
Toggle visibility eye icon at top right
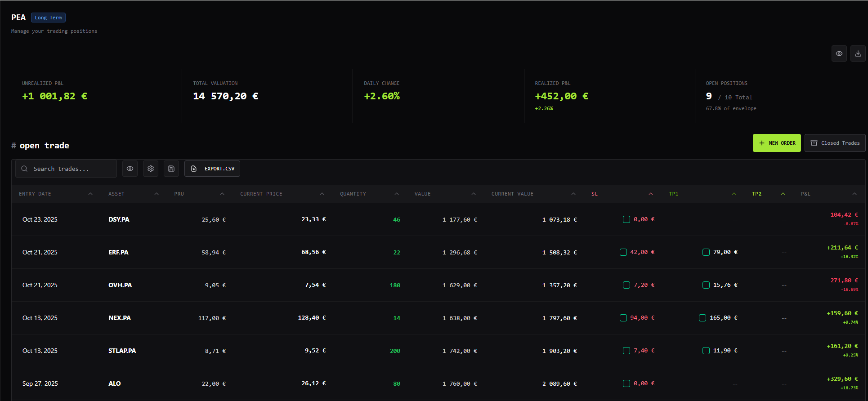839,53
